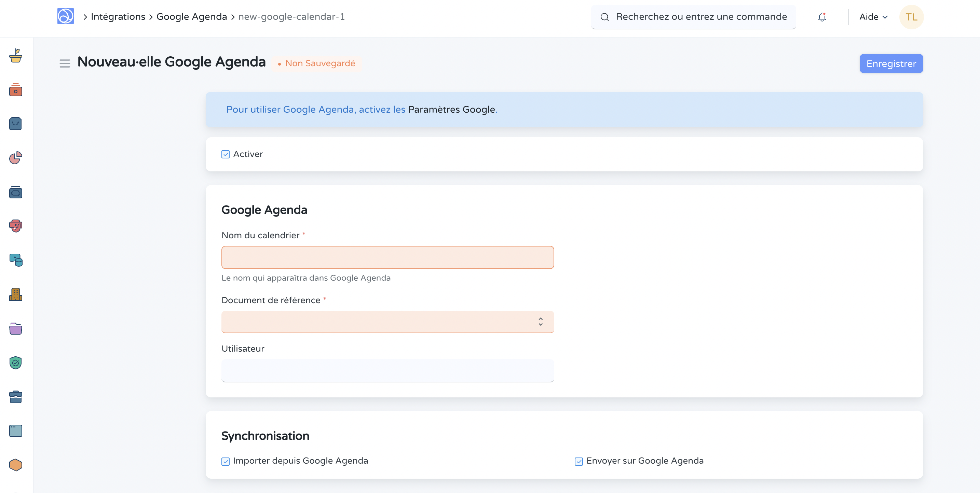Click the app logo in the breadcrumb bar
The height and width of the screenshot is (493, 980).
tap(66, 16)
